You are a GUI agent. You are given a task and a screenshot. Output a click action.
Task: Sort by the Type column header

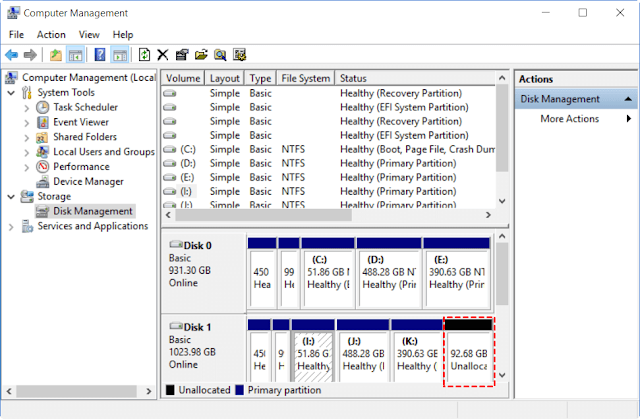(260, 78)
